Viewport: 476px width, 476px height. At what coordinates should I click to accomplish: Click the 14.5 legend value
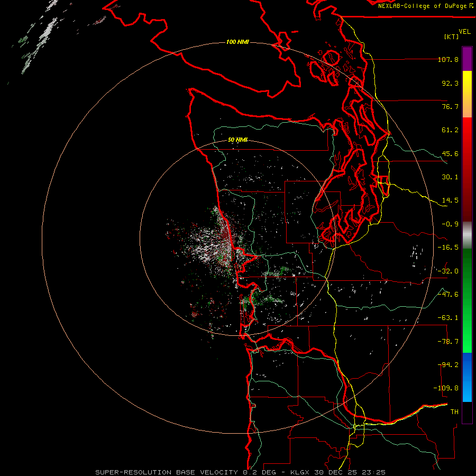450,200
